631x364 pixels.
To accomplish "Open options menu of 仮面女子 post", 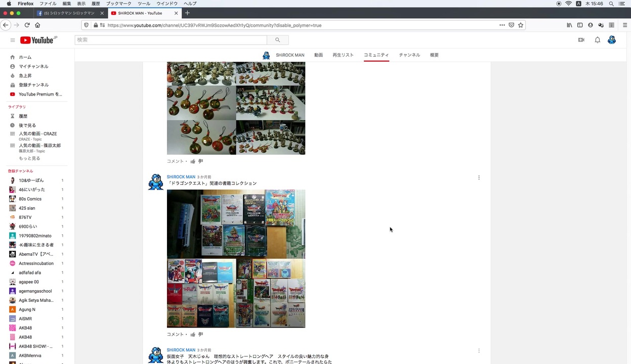I will point(479,350).
